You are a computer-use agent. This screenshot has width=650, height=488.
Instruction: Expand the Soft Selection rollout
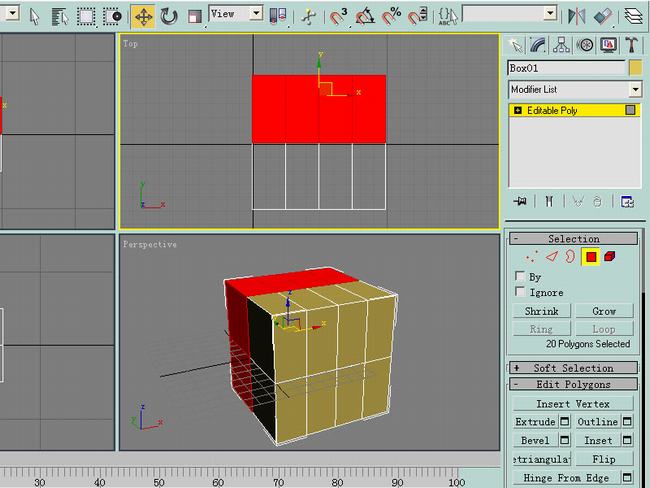(x=573, y=368)
